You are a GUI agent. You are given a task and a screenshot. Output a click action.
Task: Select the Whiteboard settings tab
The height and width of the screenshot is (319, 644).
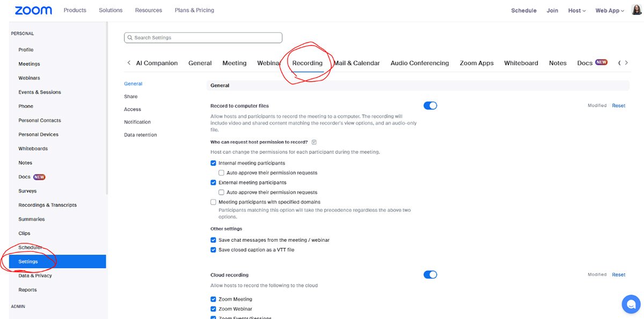521,63
